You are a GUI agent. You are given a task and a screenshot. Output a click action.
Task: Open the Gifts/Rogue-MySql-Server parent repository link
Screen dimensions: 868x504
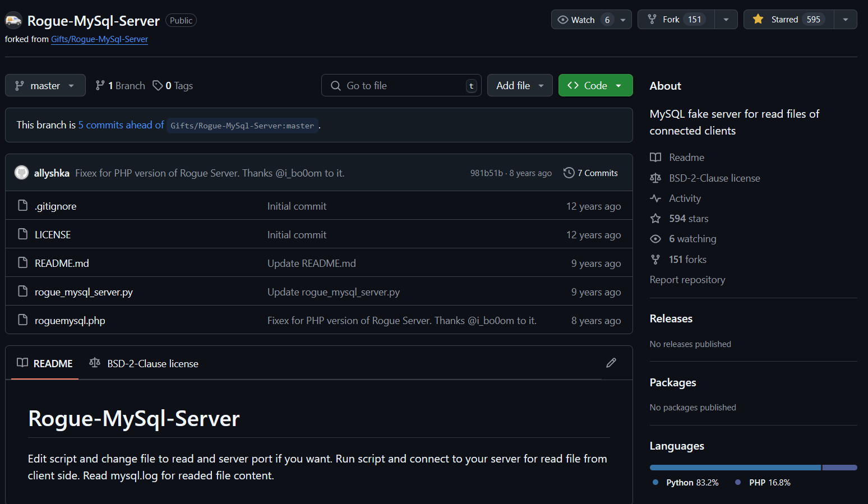tap(99, 39)
